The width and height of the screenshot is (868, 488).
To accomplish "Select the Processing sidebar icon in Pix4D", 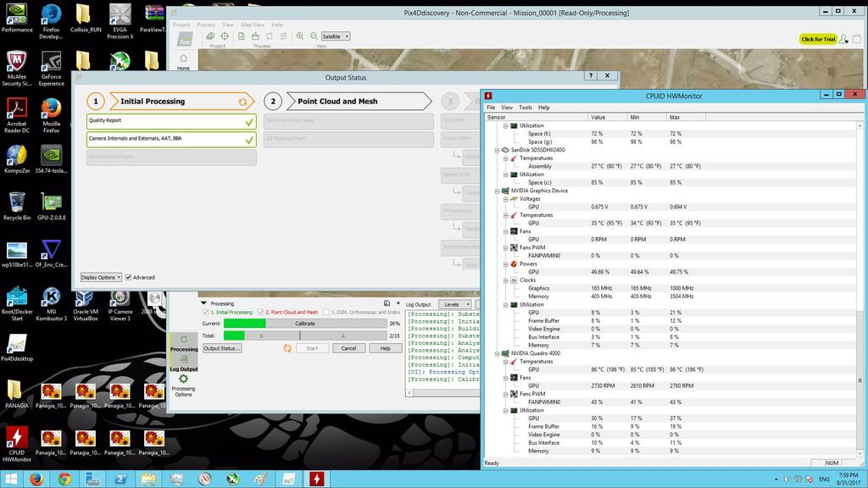I will (x=184, y=339).
